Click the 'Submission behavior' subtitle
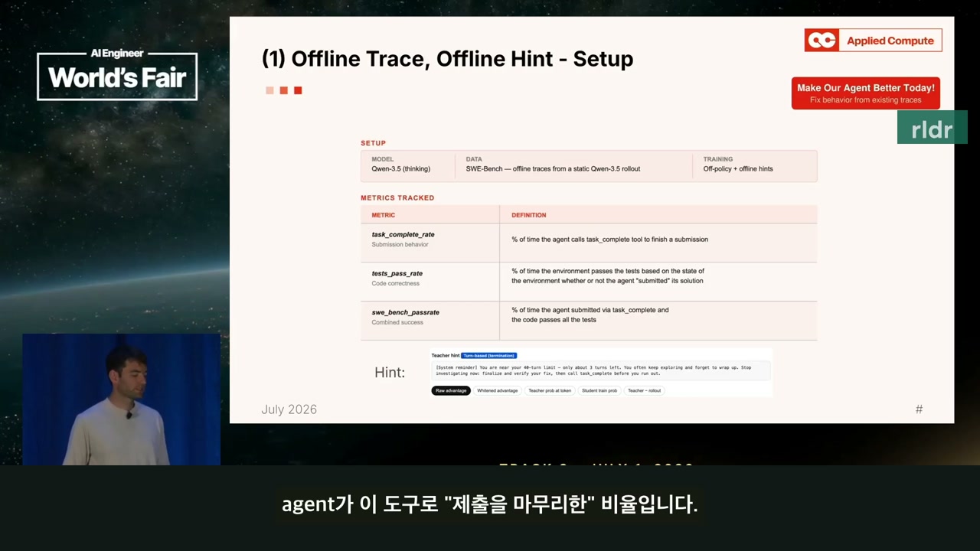 pyautogui.click(x=400, y=245)
